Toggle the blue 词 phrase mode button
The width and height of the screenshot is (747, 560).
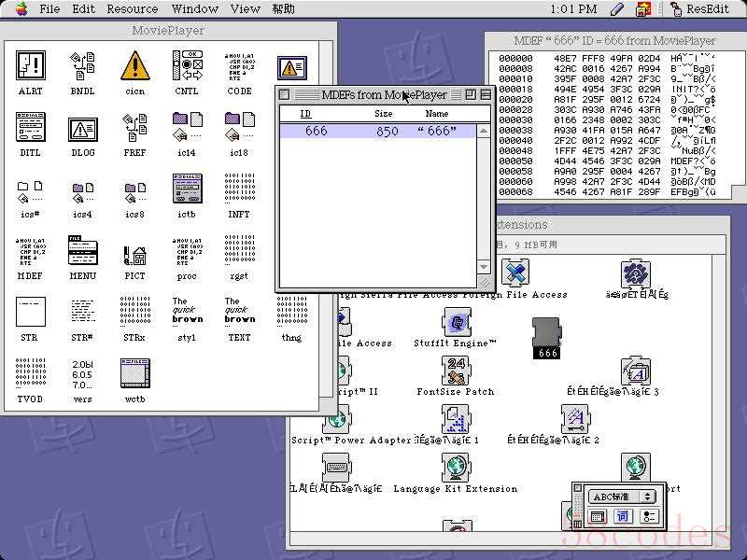coord(624,516)
